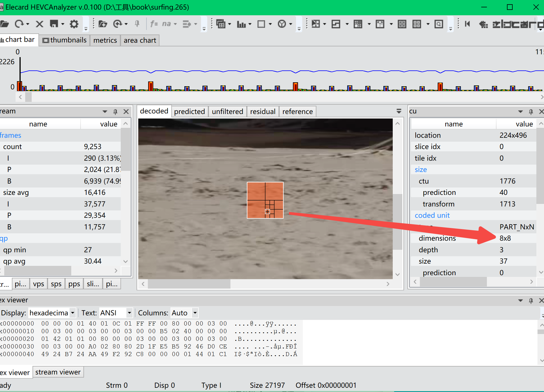
Task: Click the chart bar horizontal scrollbar thumb
Action: pyautogui.click(x=29, y=97)
